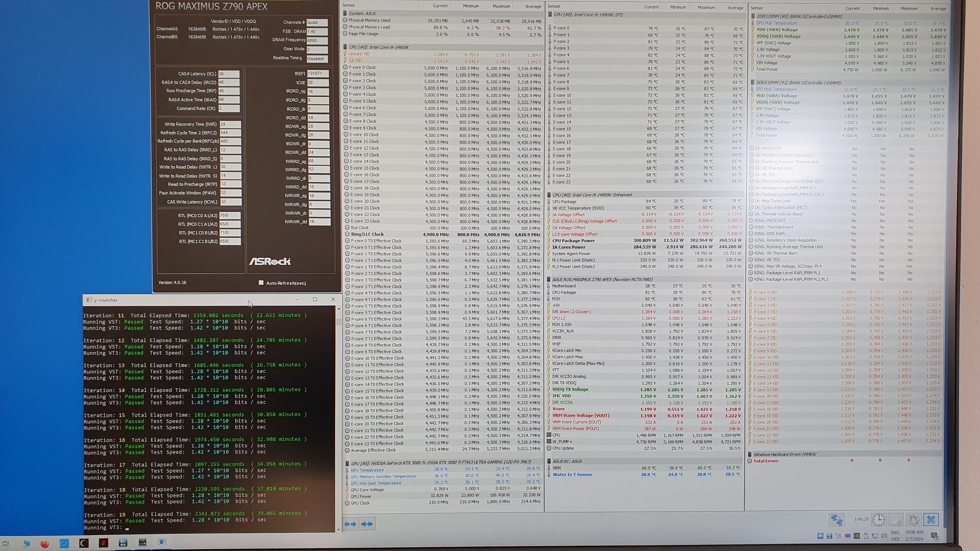Click the scroll down arrow in y-cruncher
Image resolution: width=980 pixels, height=551 pixels.
(339, 529)
